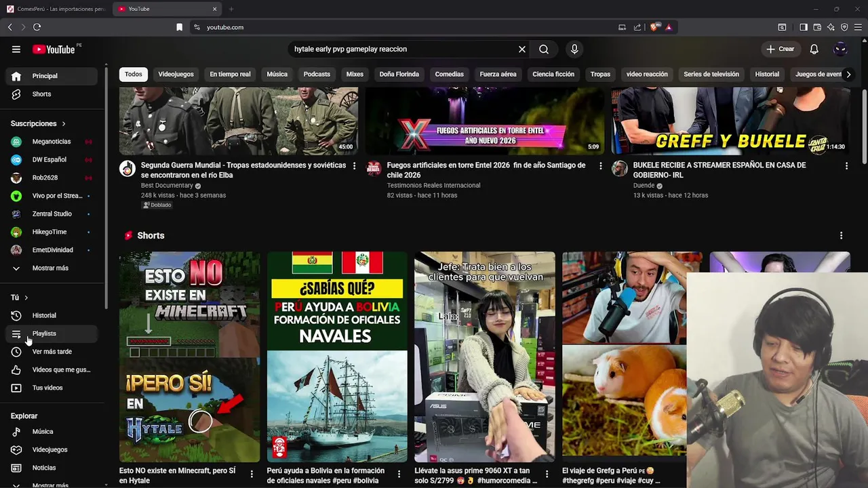The image size is (868, 488).
Task: Select the Todos filter chip
Action: tap(134, 74)
